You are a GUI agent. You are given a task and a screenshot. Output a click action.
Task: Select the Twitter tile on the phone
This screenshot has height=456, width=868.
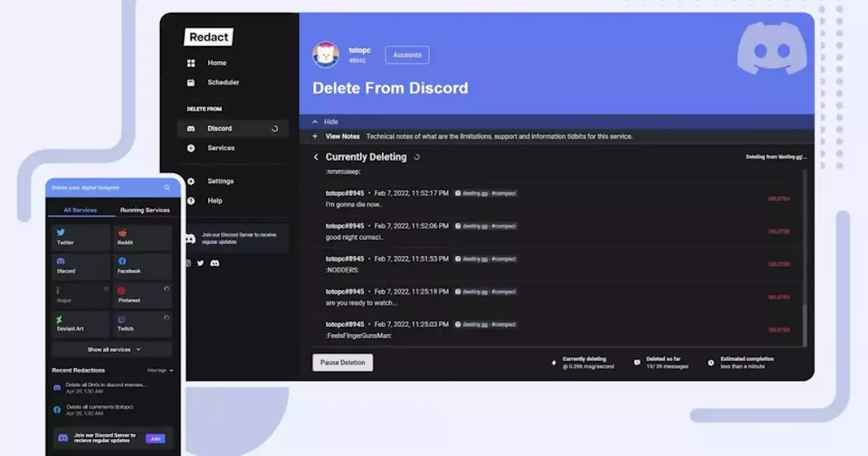point(81,237)
